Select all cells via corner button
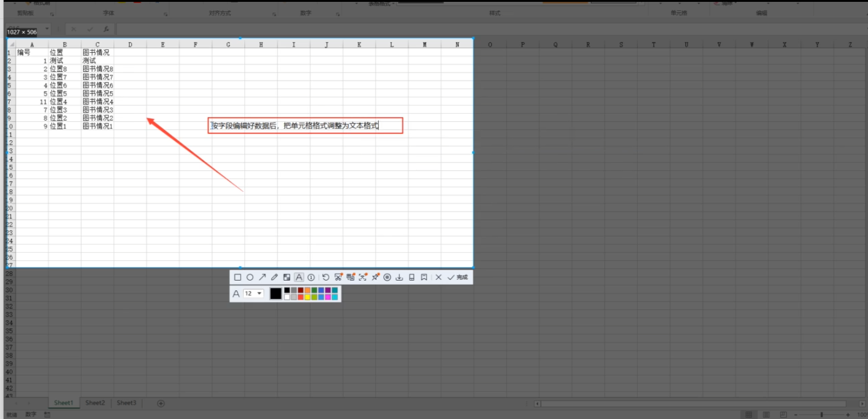The height and width of the screenshot is (419, 868). click(x=11, y=44)
